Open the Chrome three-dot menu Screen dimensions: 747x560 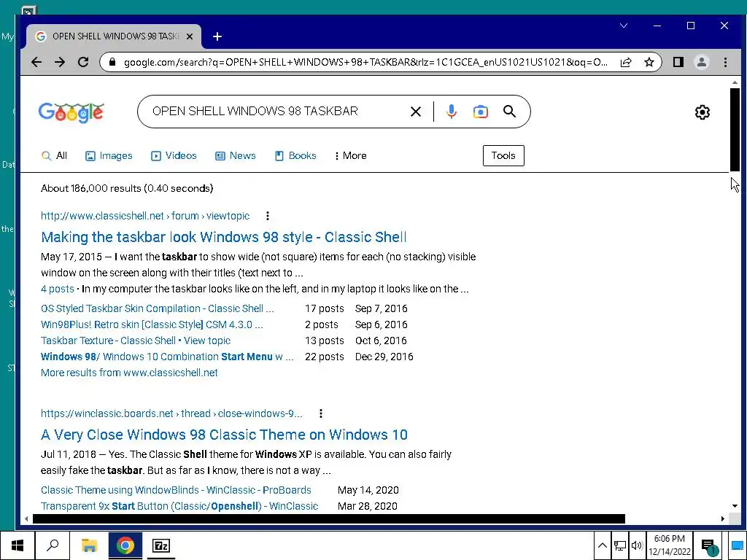pyautogui.click(x=725, y=62)
